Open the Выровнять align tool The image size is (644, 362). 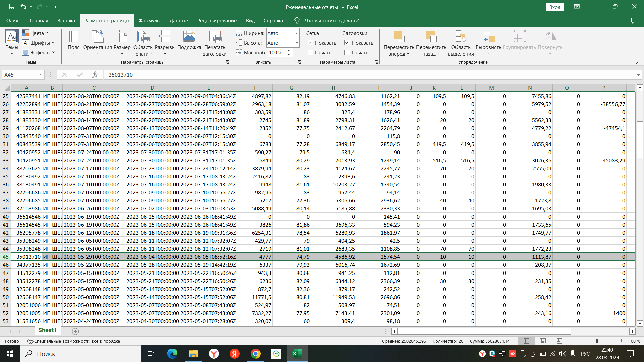(x=488, y=43)
